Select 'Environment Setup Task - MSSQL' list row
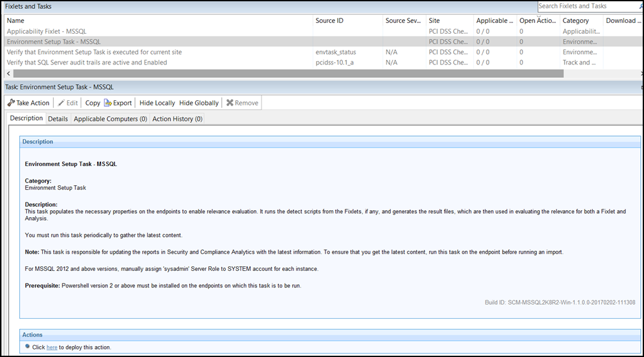This screenshot has width=644, height=357. click(x=323, y=42)
